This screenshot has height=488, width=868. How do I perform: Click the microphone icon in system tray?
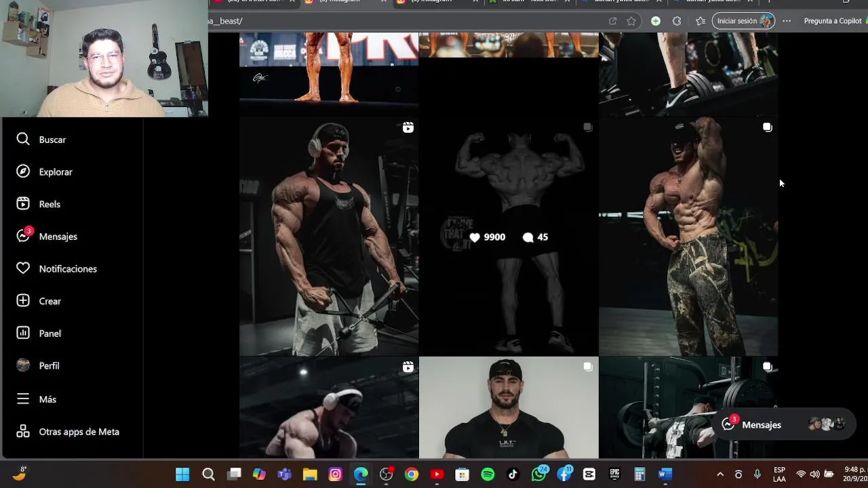pyautogui.click(x=757, y=474)
